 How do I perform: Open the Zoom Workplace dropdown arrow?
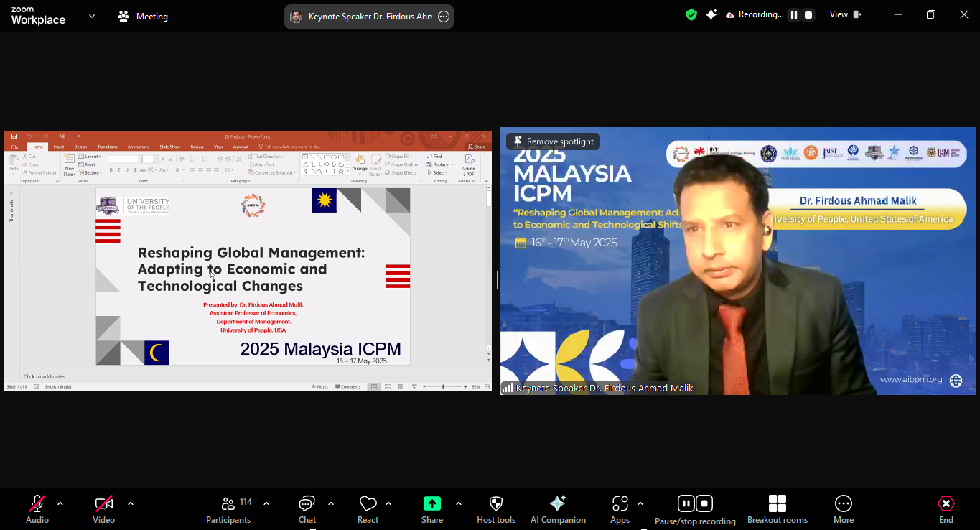[92, 16]
